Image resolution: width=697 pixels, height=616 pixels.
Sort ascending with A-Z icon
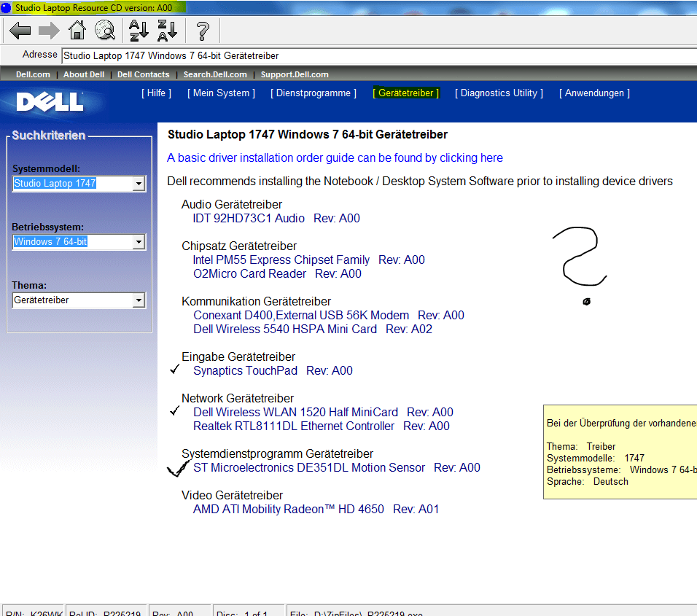139,30
